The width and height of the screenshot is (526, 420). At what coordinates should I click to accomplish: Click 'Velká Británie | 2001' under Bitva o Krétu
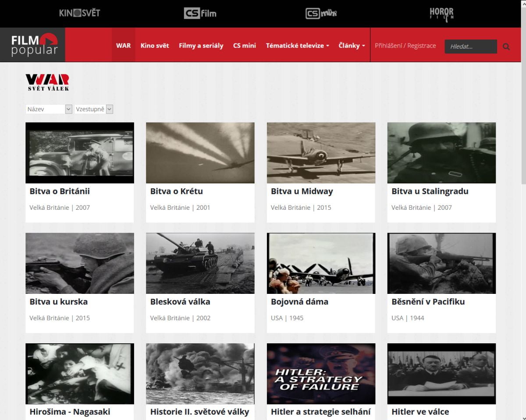[180, 208]
